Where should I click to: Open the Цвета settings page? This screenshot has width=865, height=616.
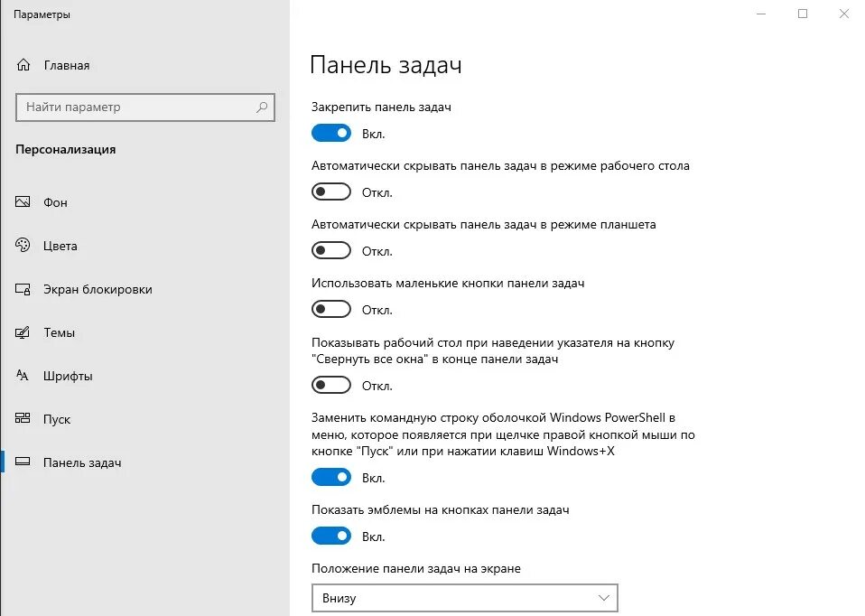pyautogui.click(x=60, y=246)
